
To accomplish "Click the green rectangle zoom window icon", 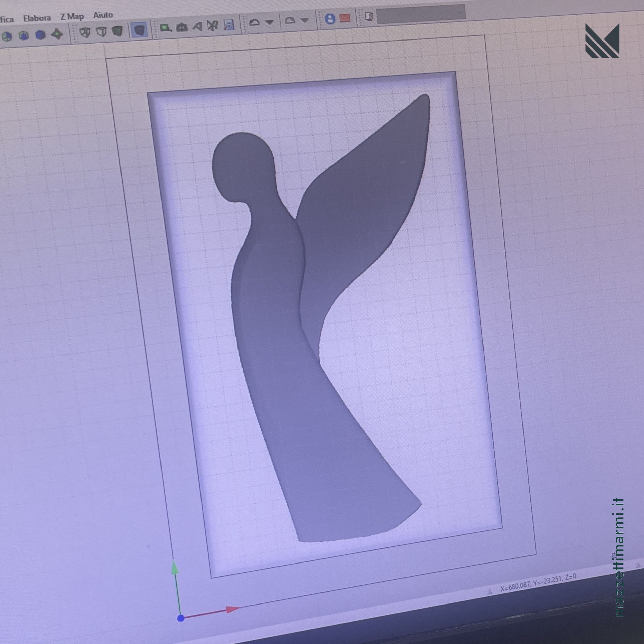I will tap(165, 28).
